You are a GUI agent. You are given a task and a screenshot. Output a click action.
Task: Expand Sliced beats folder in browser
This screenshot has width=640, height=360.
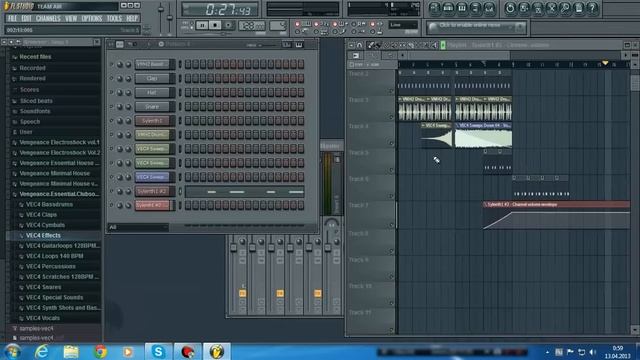click(x=36, y=101)
